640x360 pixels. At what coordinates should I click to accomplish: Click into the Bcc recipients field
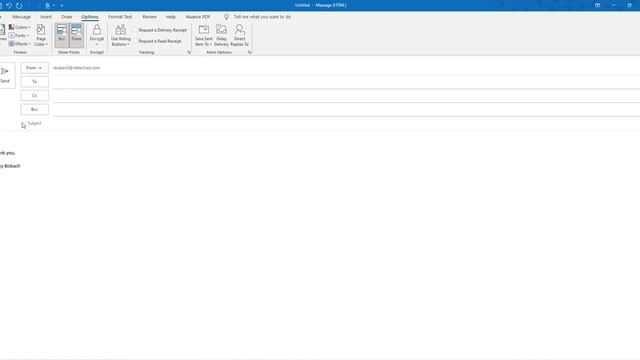coord(346,110)
